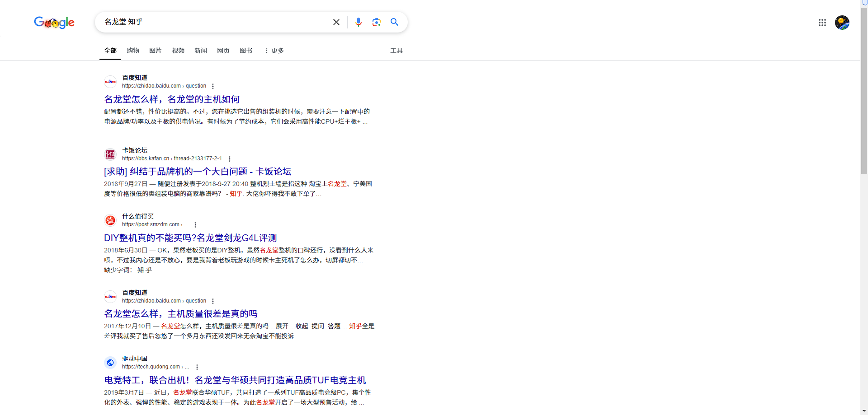Switch to the 网页 tab
The width and height of the screenshot is (868, 415).
click(x=223, y=51)
